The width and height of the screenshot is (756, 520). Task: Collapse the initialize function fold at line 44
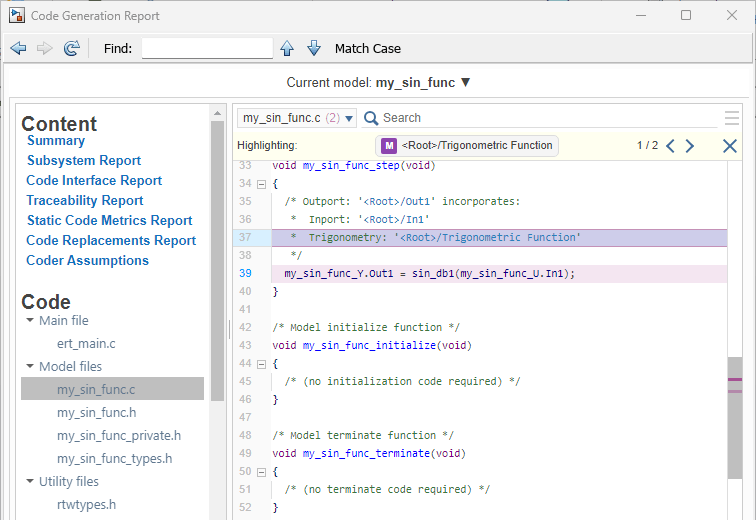[x=261, y=364]
